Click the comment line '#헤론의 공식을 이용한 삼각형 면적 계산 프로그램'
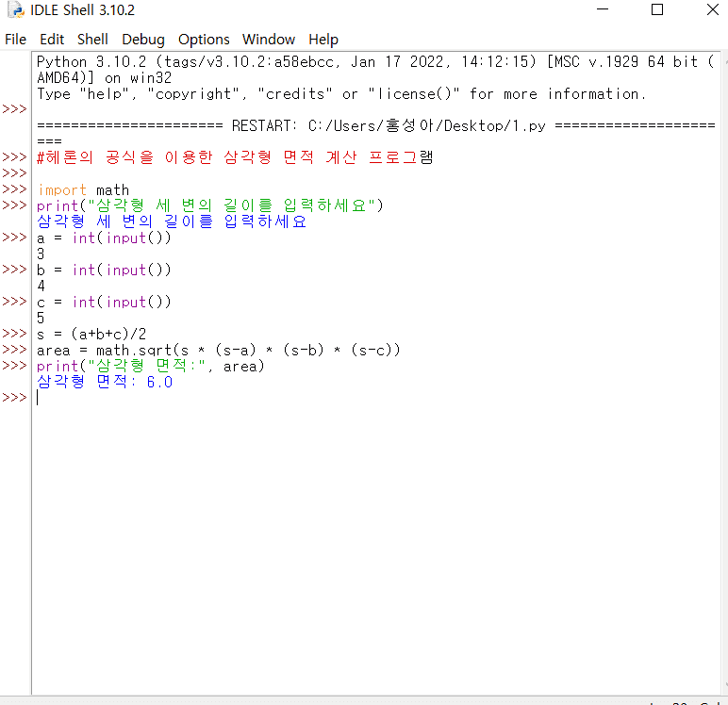728x705 pixels. [235, 157]
